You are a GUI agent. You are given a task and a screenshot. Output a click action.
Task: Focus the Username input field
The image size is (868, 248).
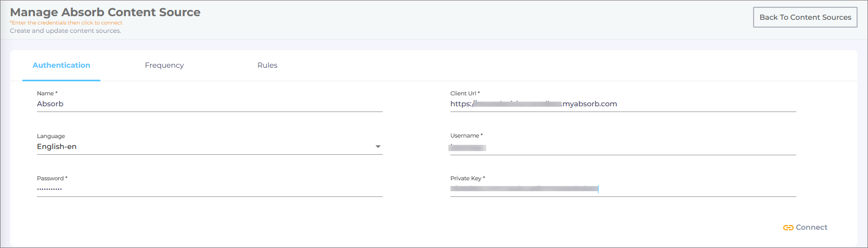pyautogui.click(x=624, y=147)
